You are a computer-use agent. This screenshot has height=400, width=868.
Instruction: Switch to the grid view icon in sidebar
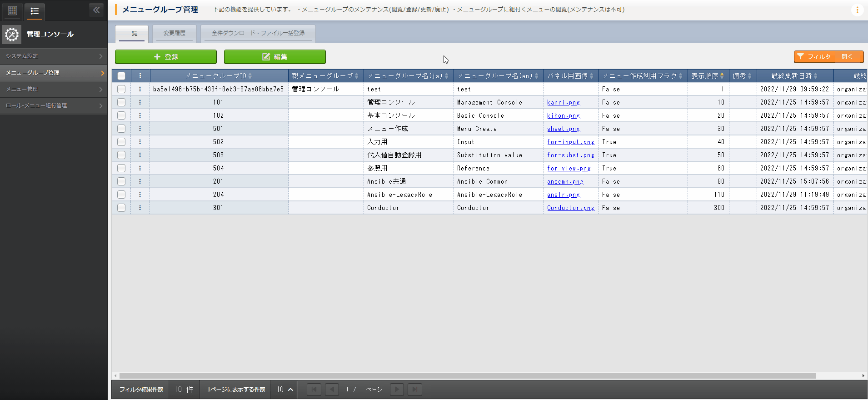(13, 10)
